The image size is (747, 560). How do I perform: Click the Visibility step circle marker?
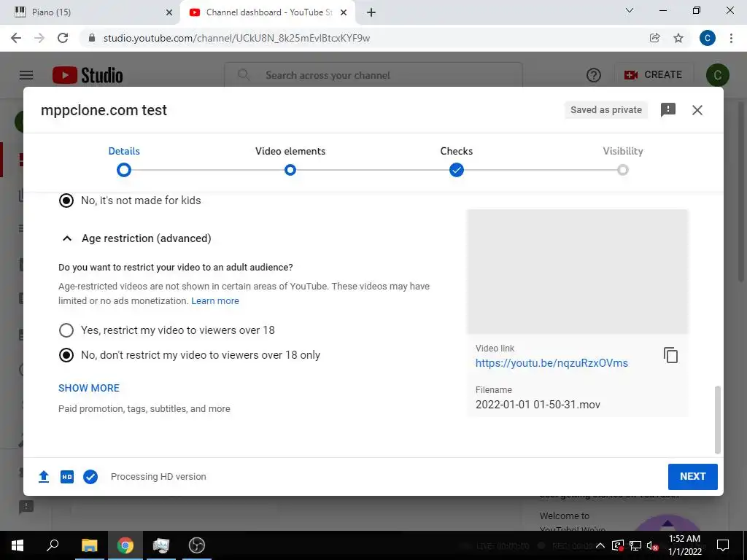coord(623,170)
